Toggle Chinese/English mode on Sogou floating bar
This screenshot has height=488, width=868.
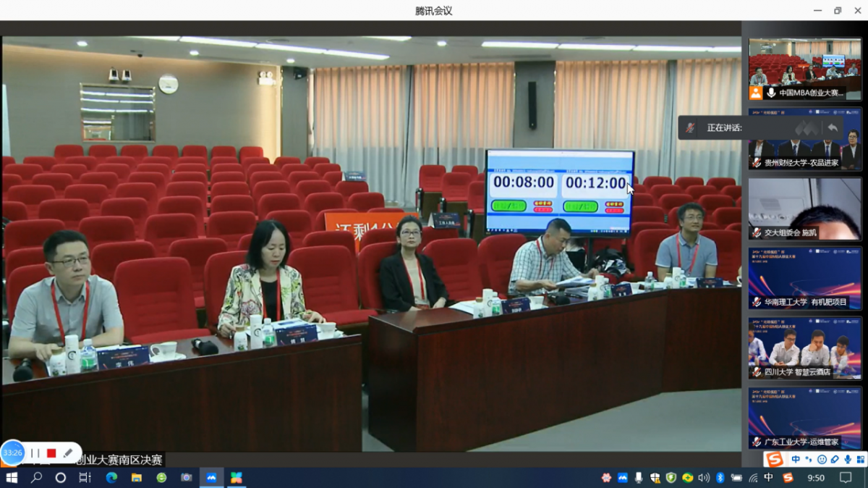[x=796, y=460]
